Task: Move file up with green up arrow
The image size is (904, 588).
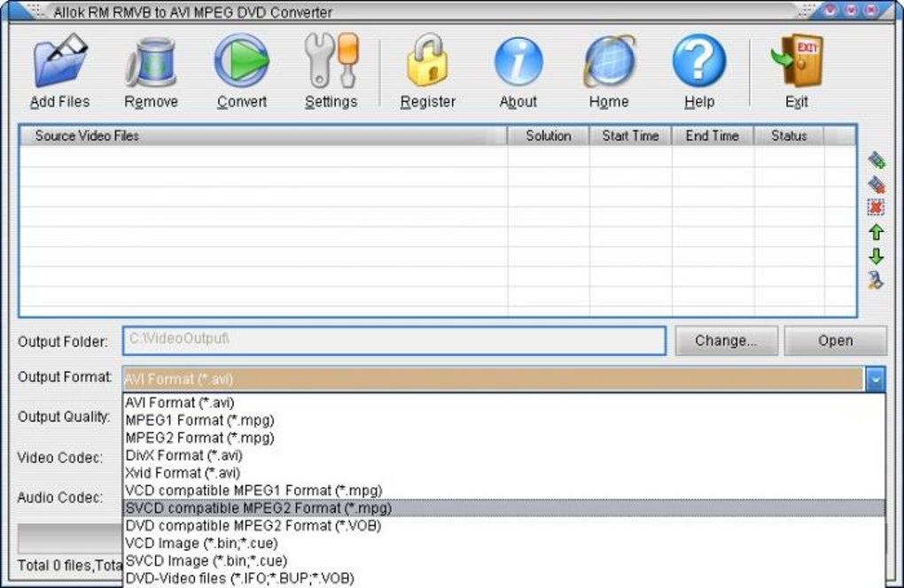Action: point(877,232)
